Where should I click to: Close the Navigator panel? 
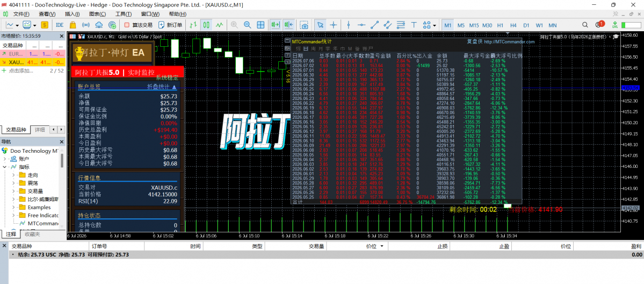62,141
